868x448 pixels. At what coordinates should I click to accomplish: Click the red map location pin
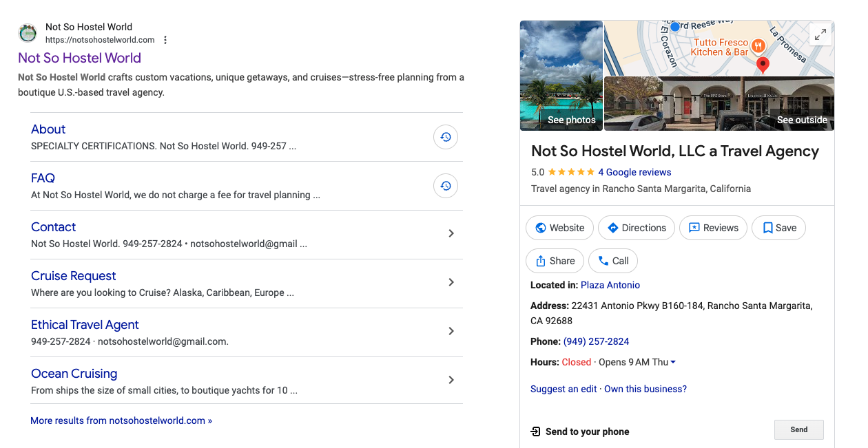[x=763, y=65]
